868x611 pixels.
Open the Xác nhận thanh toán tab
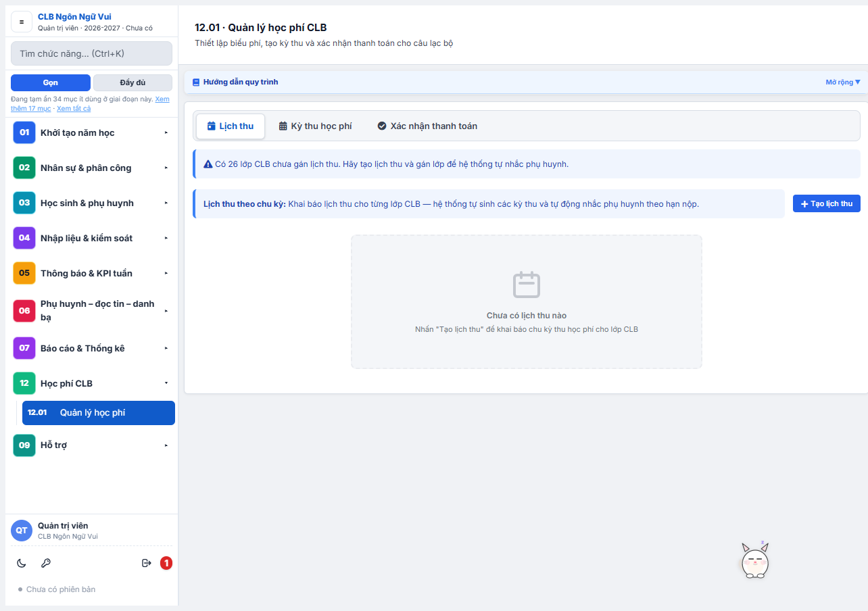[427, 126]
